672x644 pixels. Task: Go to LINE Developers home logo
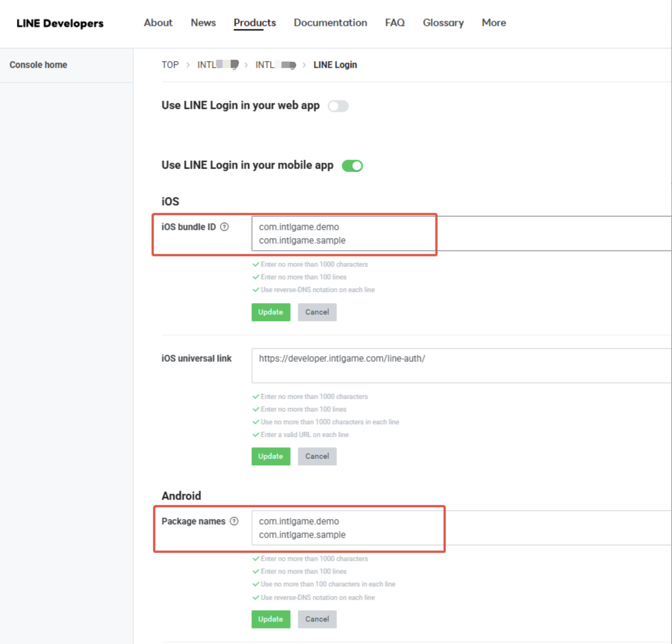(60, 23)
